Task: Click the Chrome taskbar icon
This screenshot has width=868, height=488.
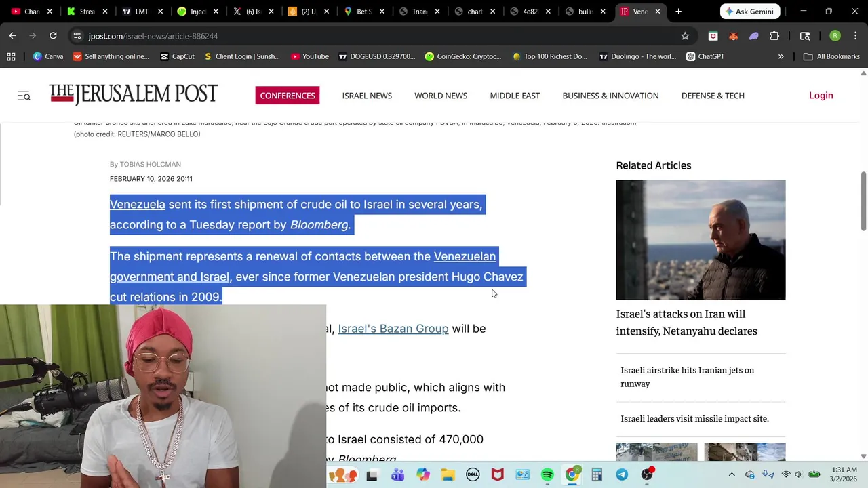Action: pos(572,474)
